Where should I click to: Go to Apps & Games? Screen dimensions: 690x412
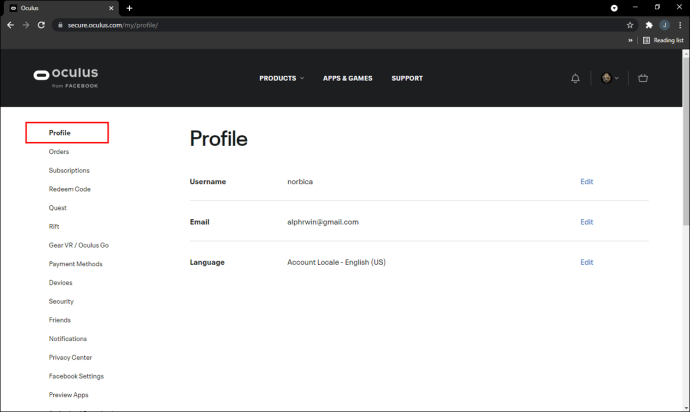348,78
